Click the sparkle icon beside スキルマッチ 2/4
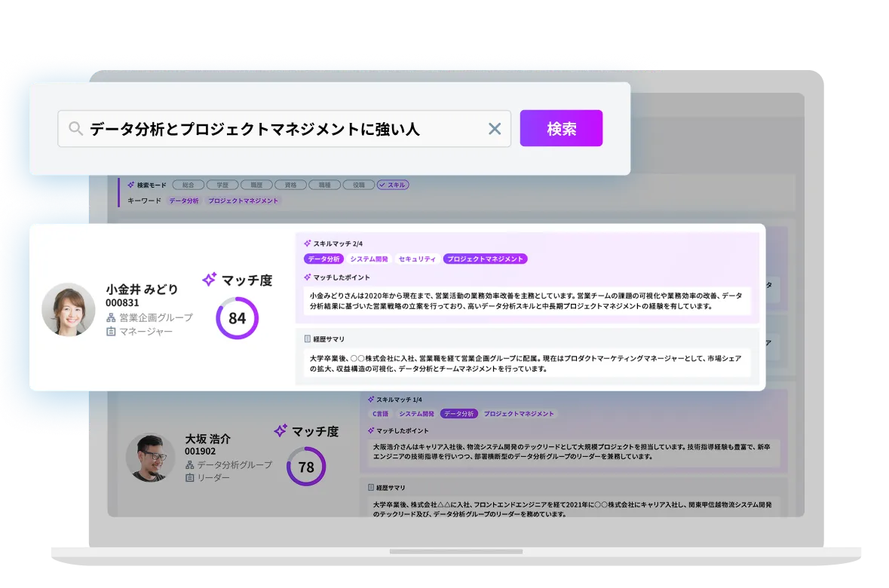This screenshot has height=588, width=889. (x=307, y=243)
